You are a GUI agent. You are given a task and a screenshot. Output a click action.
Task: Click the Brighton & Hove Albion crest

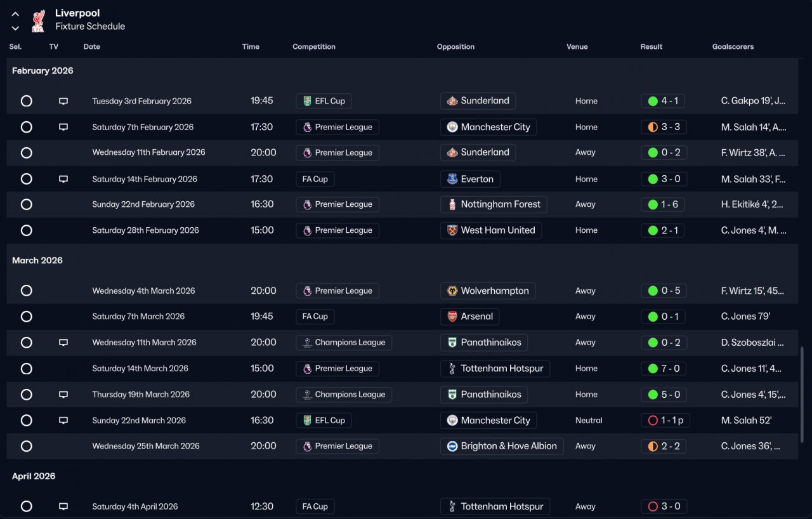tap(452, 446)
